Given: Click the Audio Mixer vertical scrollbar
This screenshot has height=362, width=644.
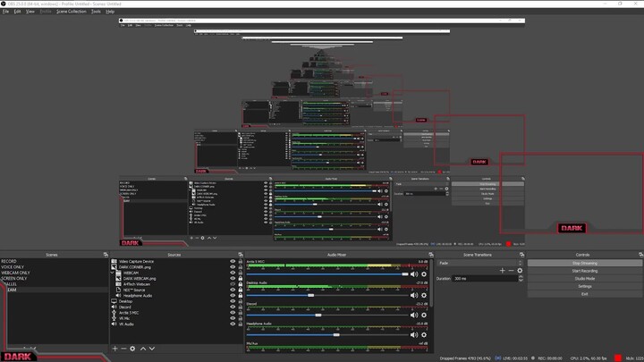Looking at the screenshot, I should (431, 283).
